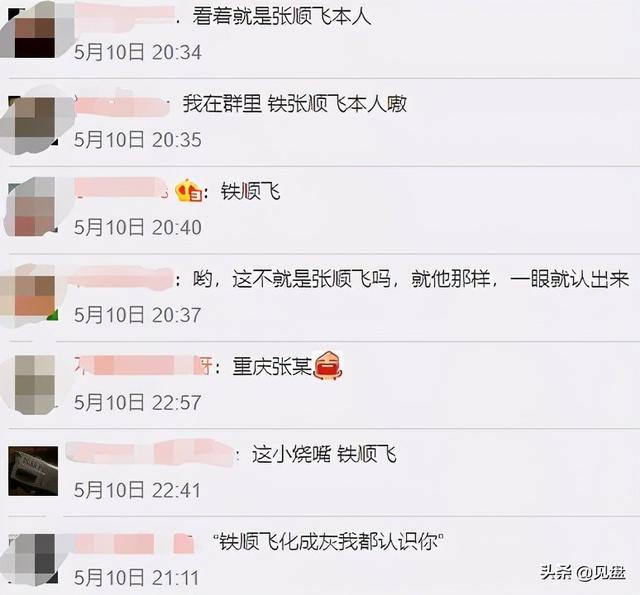Click the comment 铁顺飞化成灰我都认识你
Screen dimensions: 640x595
pyautogui.click(x=329, y=541)
